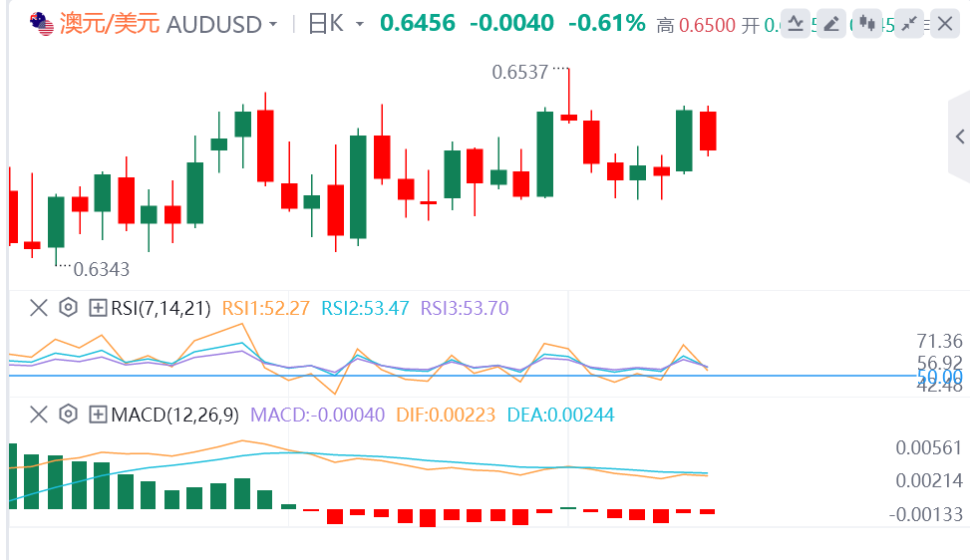Click the MACD:-0.00040 value
Screen dimensions: 970x560
click(x=317, y=415)
